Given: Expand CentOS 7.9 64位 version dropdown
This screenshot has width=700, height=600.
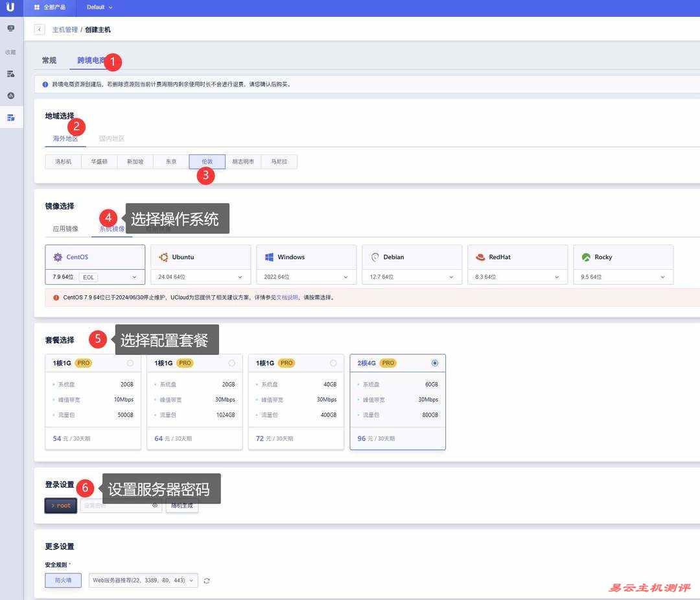Looking at the screenshot, I should (x=95, y=277).
